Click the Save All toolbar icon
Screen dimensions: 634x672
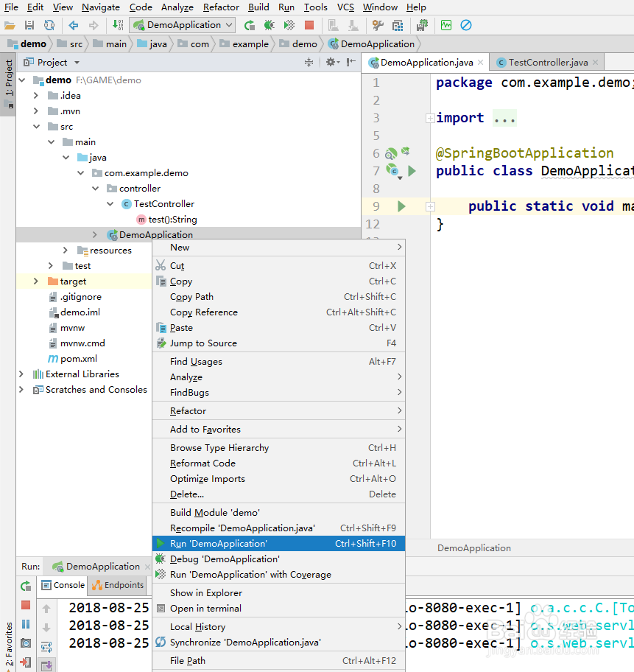tap(29, 25)
